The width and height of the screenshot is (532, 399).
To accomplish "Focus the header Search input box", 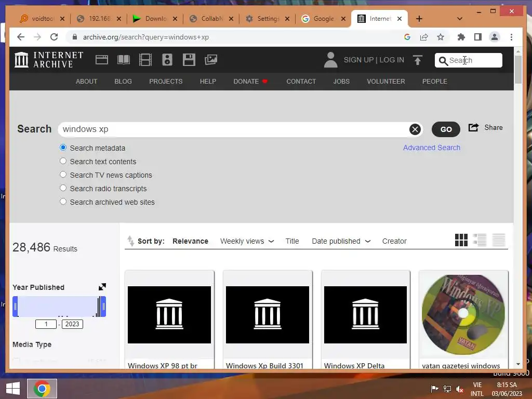I will tap(469, 60).
